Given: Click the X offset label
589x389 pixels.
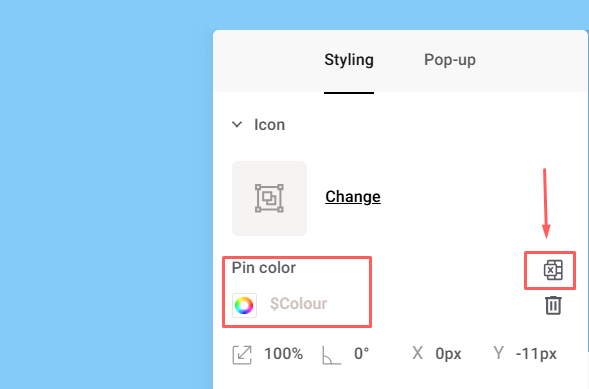Looking at the screenshot, I should 417,353.
